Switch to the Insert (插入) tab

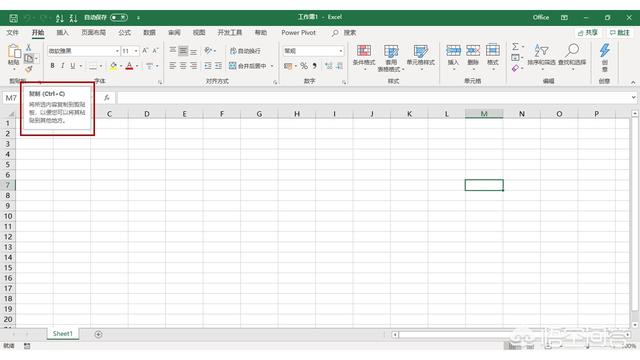[x=62, y=33]
